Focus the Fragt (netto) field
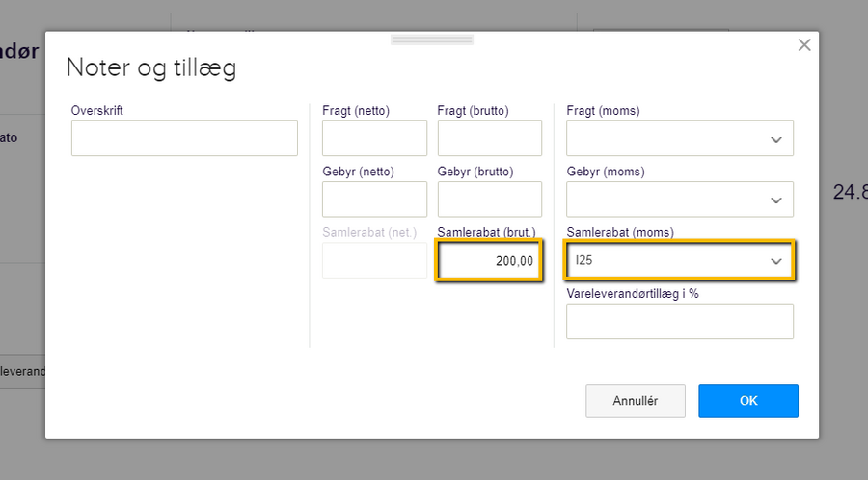This screenshot has height=480, width=868. click(x=374, y=138)
